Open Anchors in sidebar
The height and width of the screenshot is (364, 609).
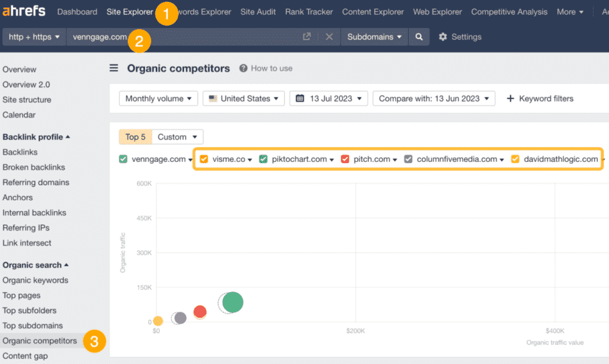18,198
